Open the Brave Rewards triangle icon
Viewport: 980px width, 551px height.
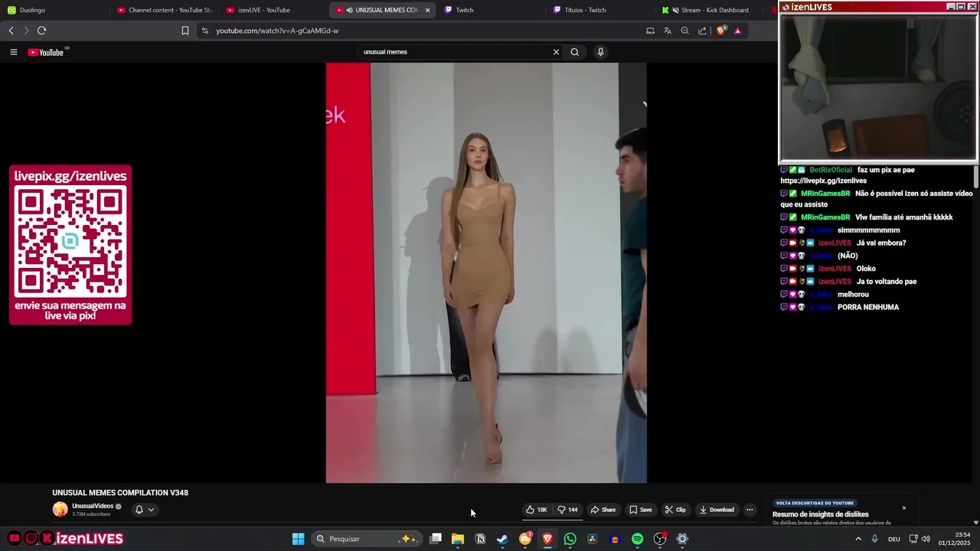coord(737,31)
